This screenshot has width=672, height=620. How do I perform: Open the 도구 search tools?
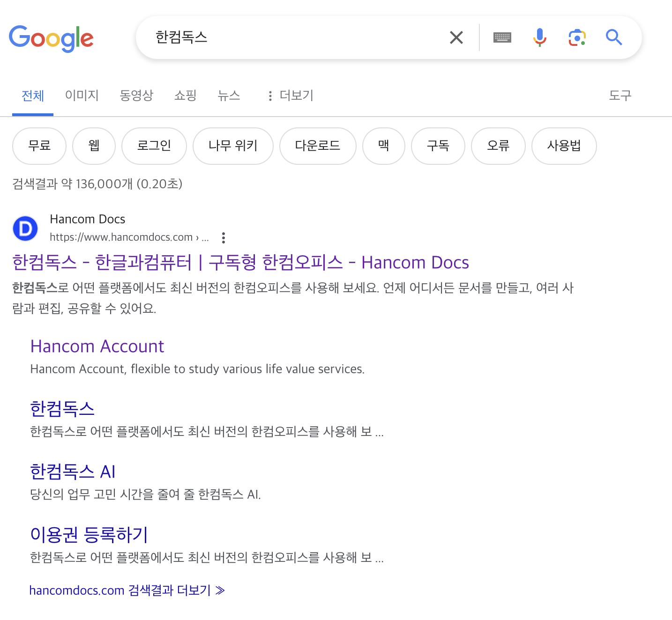point(620,96)
